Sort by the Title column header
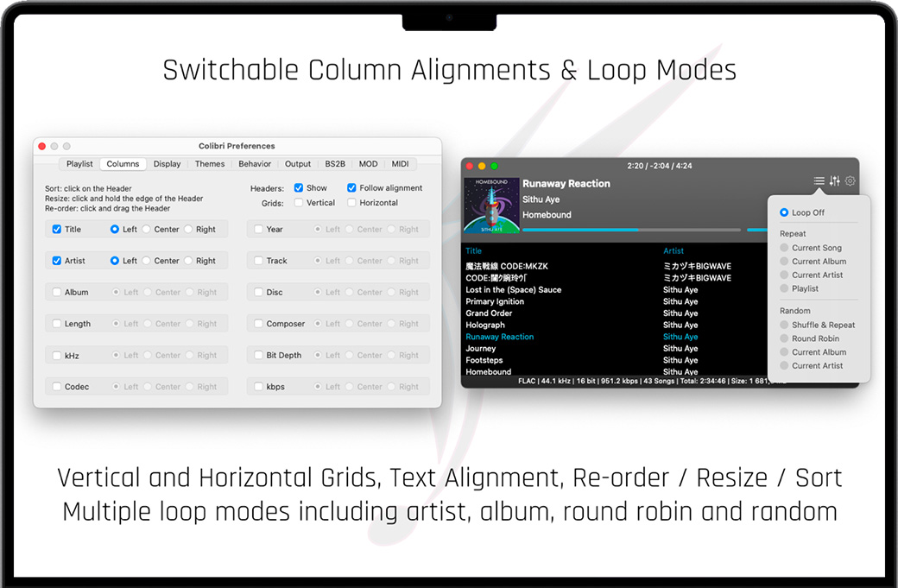The image size is (898, 588). point(474,251)
